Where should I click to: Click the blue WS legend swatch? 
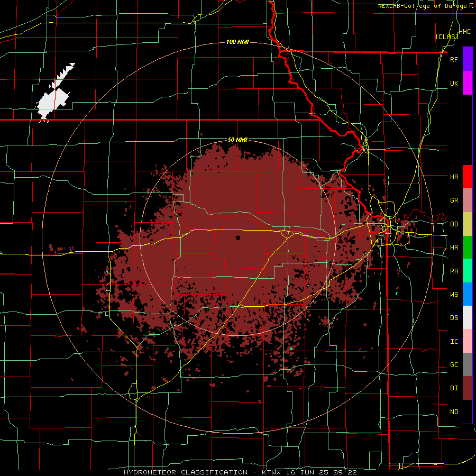click(x=467, y=294)
